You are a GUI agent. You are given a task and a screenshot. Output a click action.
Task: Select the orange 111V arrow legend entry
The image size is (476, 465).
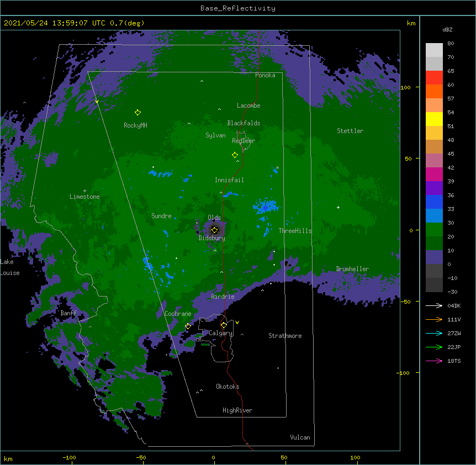pos(443,319)
